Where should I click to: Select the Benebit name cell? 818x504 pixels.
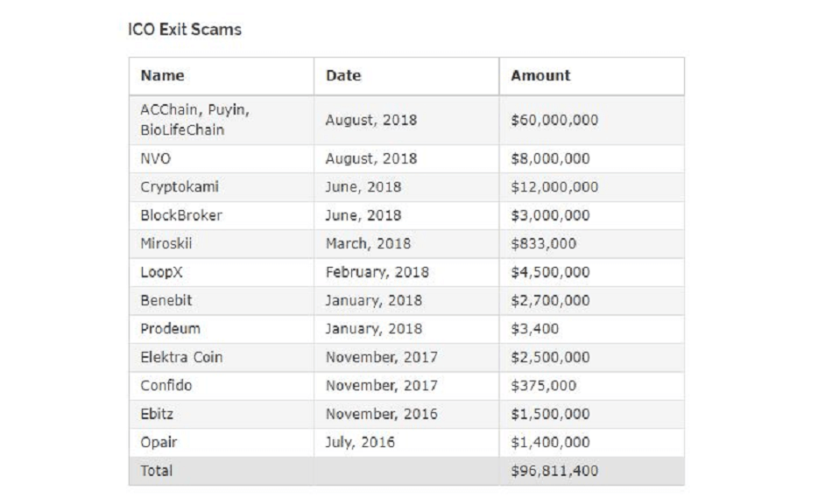point(166,300)
